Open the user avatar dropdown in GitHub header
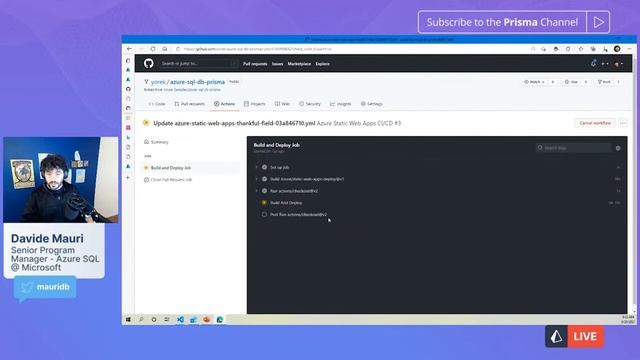The width and height of the screenshot is (640, 360). (x=618, y=64)
